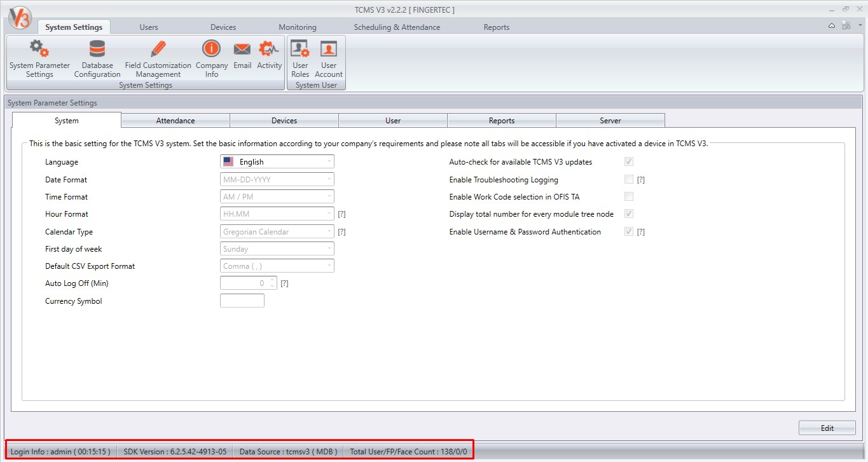Select the System Settings ribbon tab
The image size is (868, 462).
(74, 27)
